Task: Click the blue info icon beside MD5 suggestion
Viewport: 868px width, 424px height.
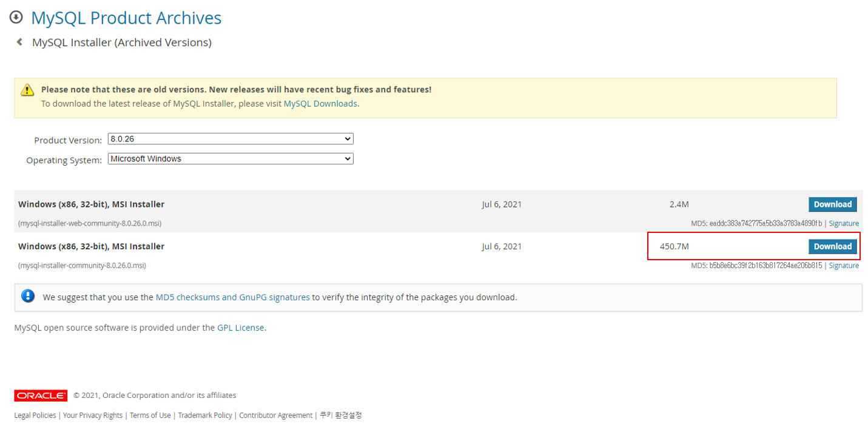Action: 28,296
